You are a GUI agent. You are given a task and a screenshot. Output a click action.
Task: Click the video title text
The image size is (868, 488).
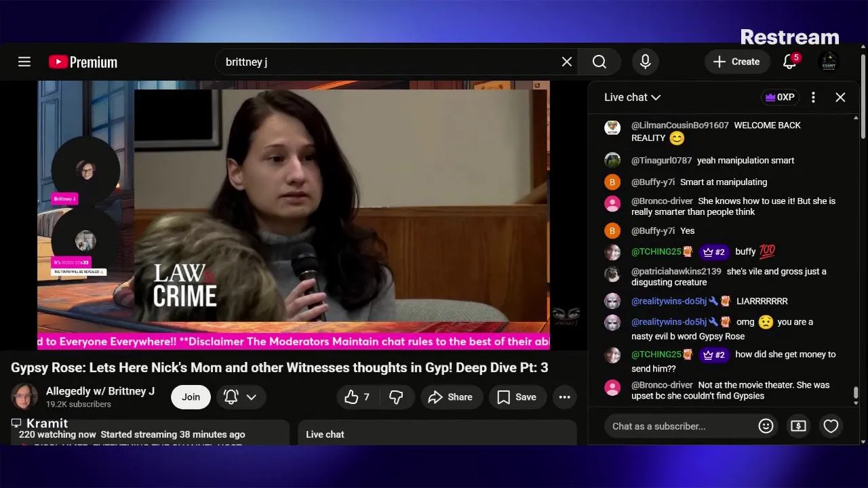pyautogui.click(x=279, y=367)
